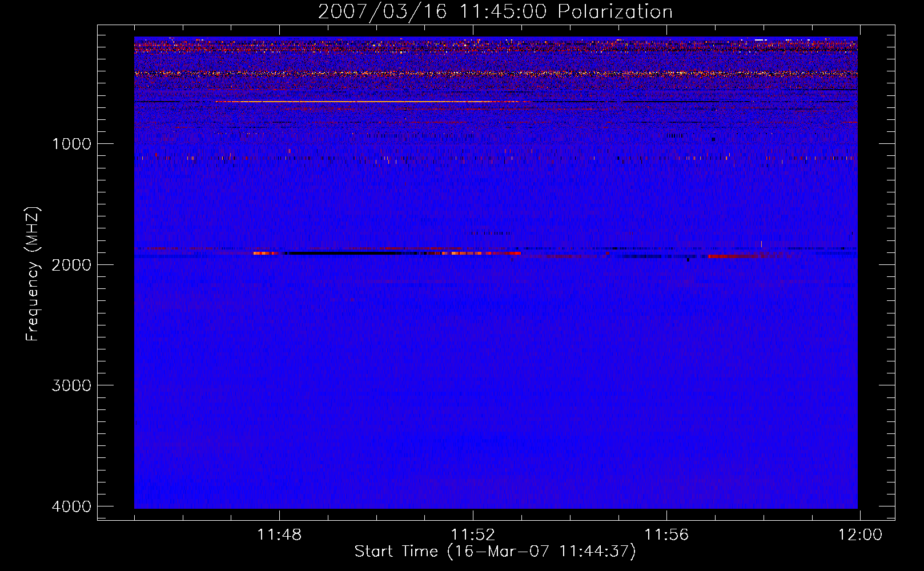Click the 'Frequency (MHZ)' axis label
Image resolution: width=924 pixels, height=571 pixels.
coord(33,274)
